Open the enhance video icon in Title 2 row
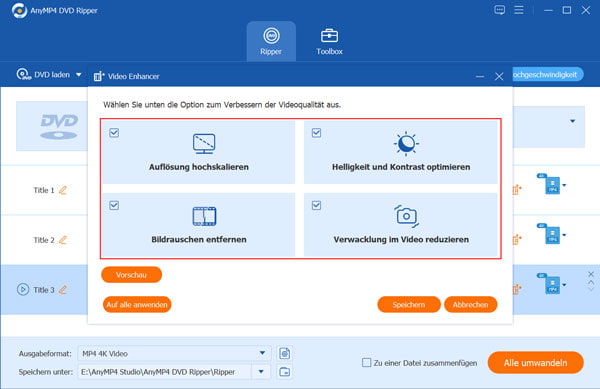Viewport: 600px width, 389px height. [x=517, y=240]
